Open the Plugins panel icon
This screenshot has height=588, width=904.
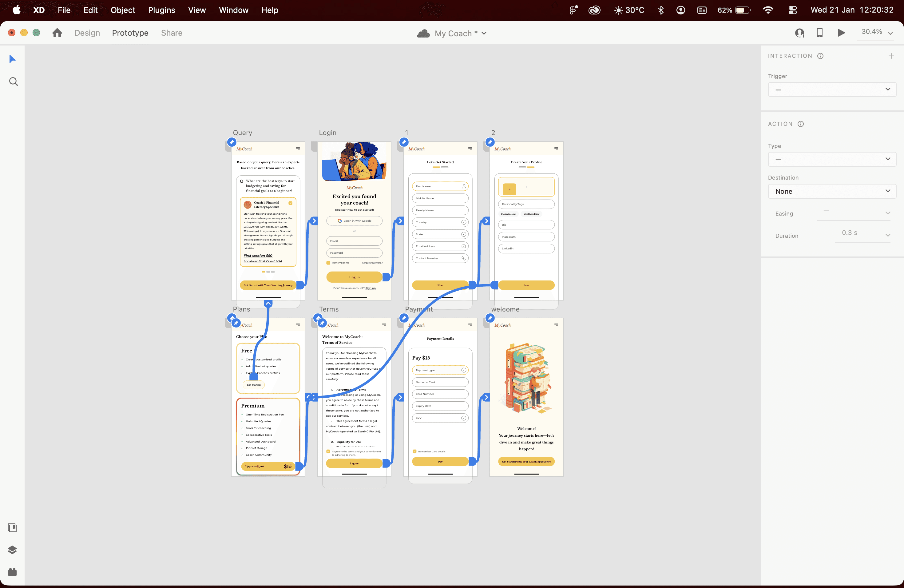pyautogui.click(x=12, y=572)
